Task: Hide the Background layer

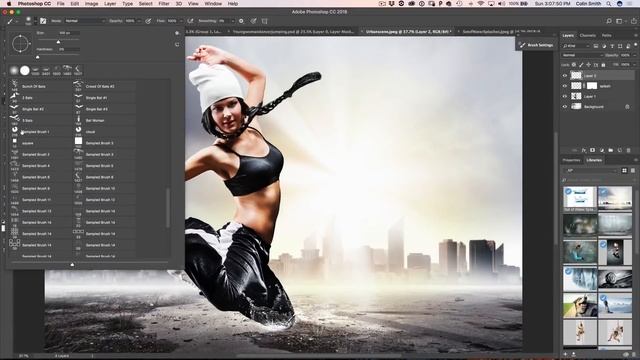Action: [565, 107]
